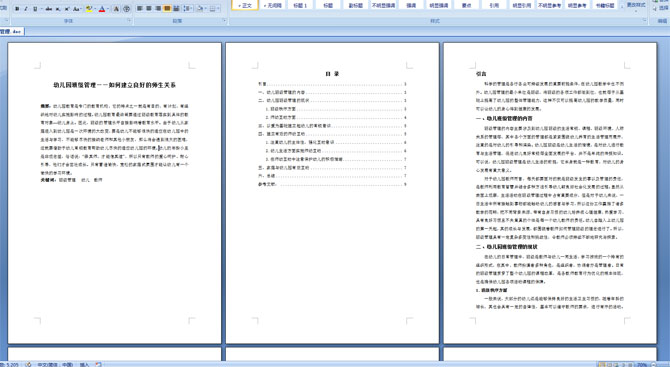Select the justify alignment button

click(x=167, y=9)
